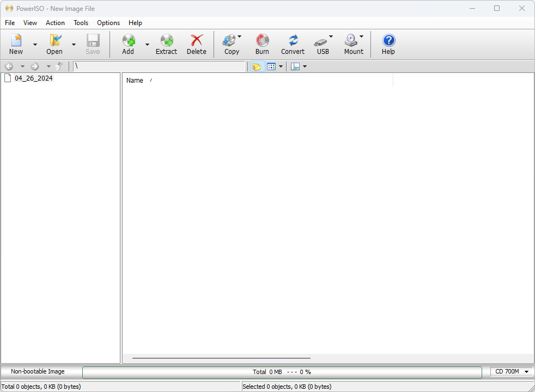The width and height of the screenshot is (535, 392).
Task: Click the Extract toolbar icon
Action: [167, 40]
